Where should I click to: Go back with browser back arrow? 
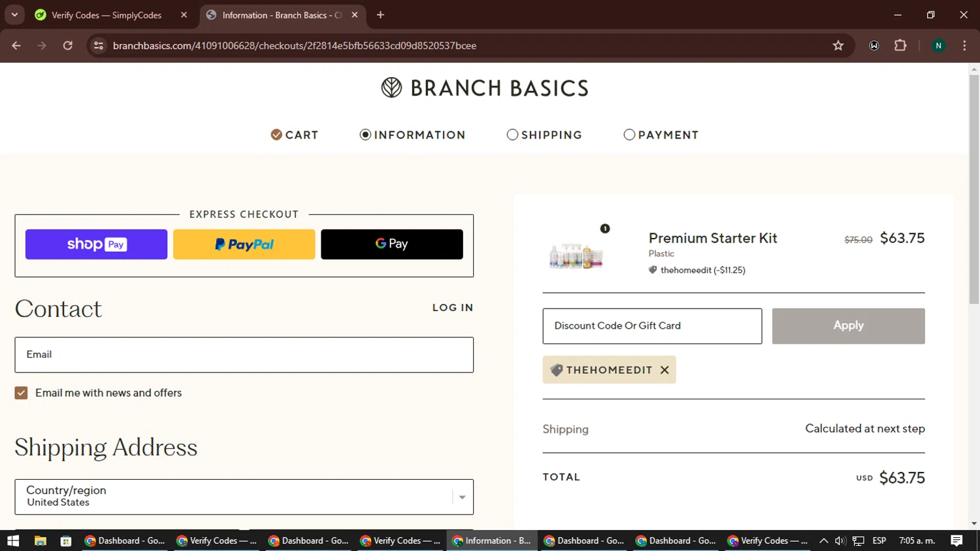(x=16, y=46)
